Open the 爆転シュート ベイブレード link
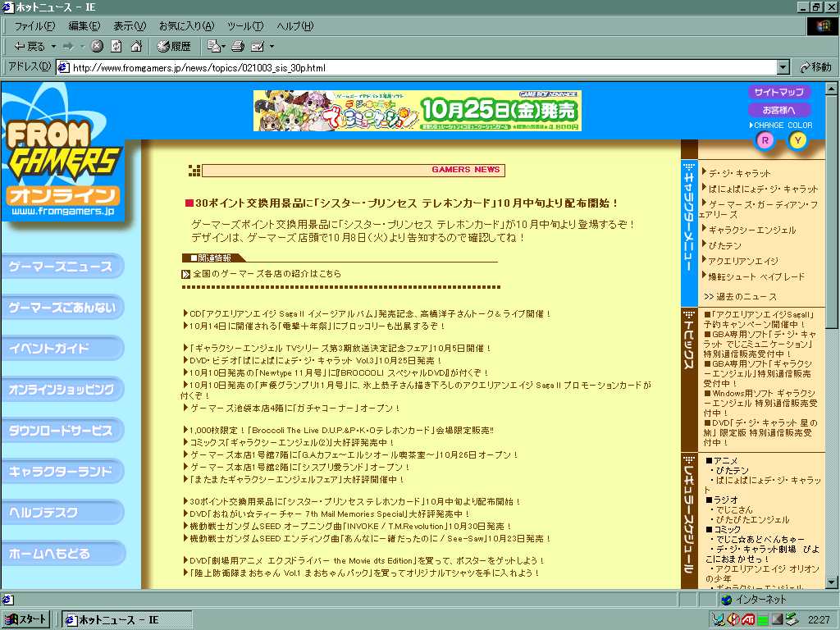840x630 pixels. 756,277
